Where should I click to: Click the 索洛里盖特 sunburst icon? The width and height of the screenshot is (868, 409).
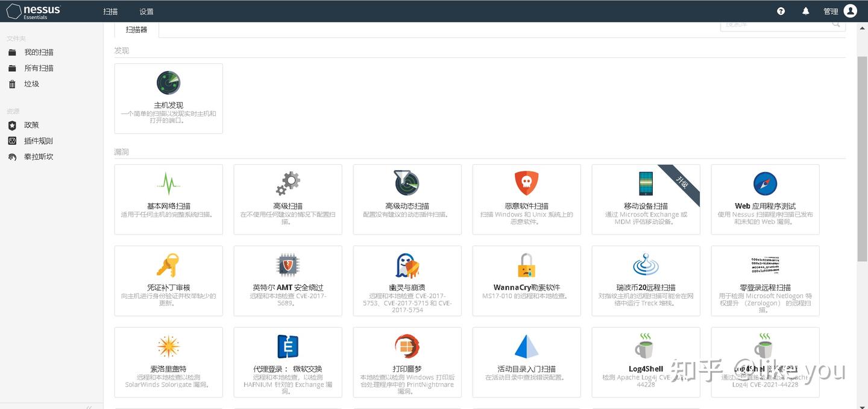click(x=168, y=346)
